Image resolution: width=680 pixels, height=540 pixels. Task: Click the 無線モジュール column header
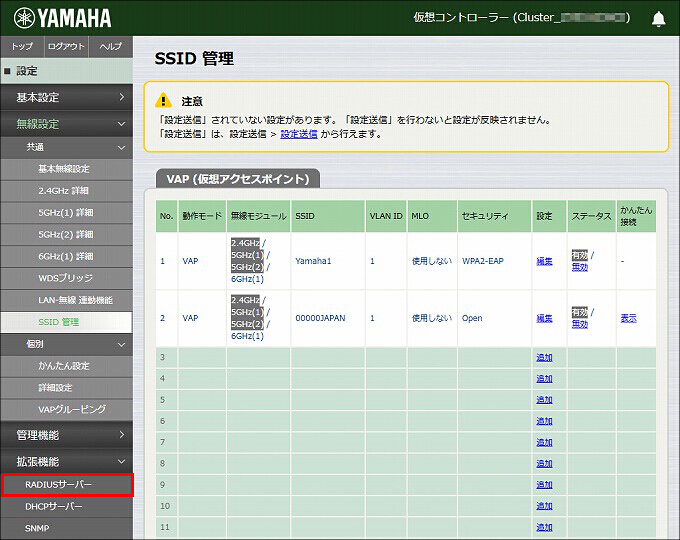click(x=258, y=216)
